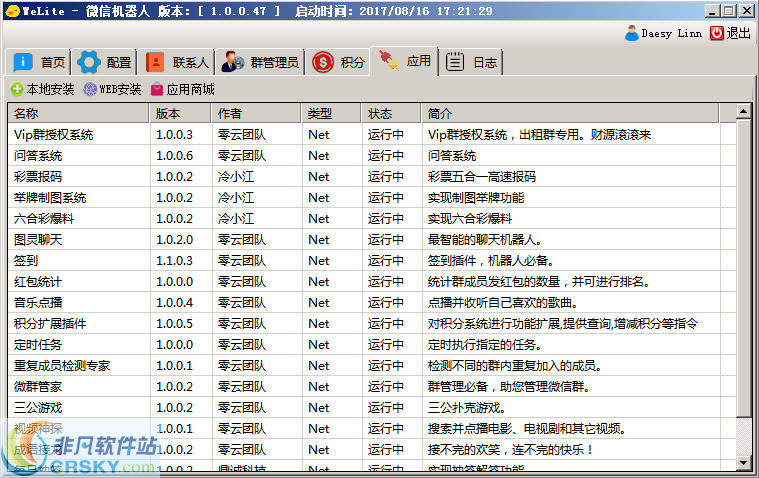
Task: Sort by the 类型 column header
Action: (x=331, y=114)
